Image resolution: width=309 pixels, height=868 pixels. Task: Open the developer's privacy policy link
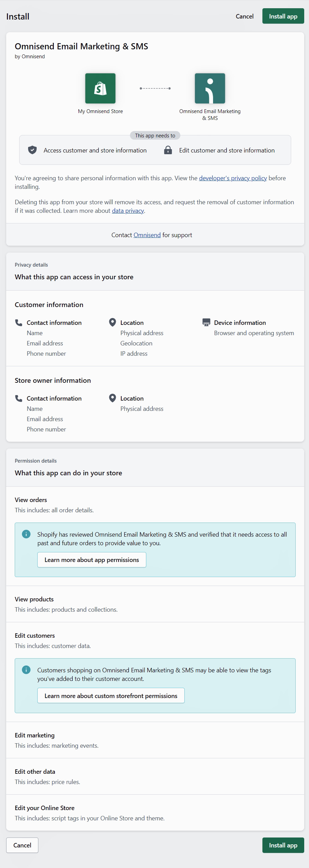pyautogui.click(x=233, y=178)
